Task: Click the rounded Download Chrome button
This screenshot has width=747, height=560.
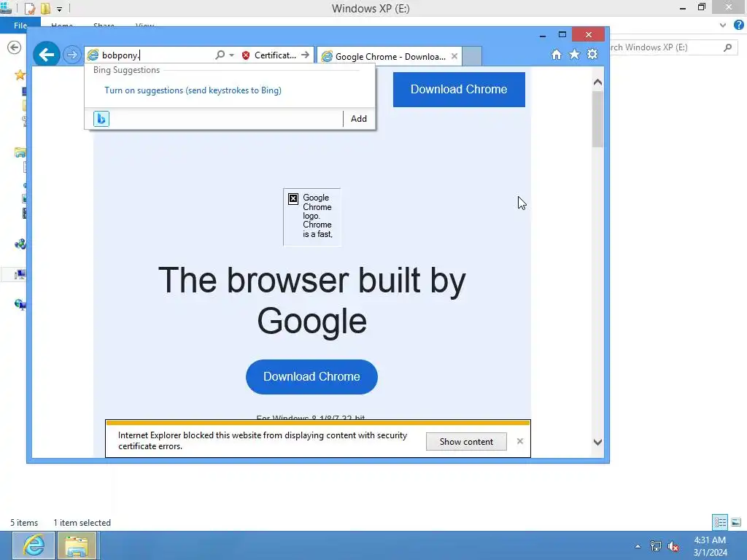Action: click(311, 377)
